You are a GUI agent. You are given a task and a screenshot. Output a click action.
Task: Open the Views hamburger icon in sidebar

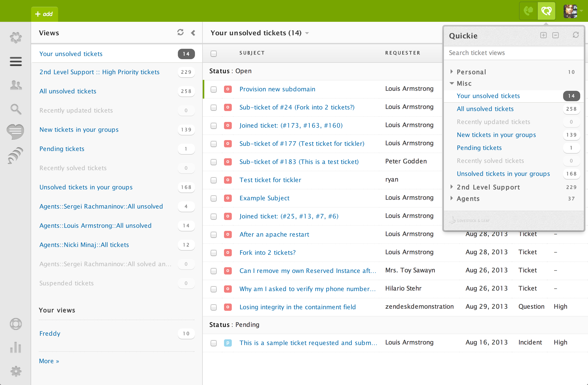pyautogui.click(x=16, y=61)
